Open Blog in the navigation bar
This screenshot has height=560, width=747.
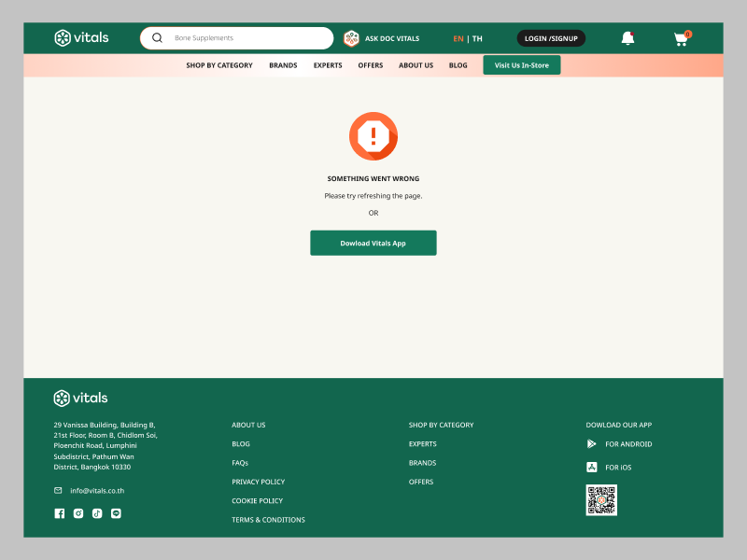(x=458, y=65)
